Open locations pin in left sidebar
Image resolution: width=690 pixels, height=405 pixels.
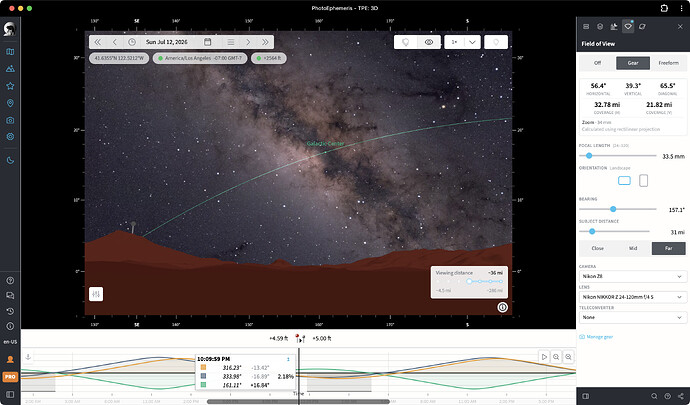(10, 103)
